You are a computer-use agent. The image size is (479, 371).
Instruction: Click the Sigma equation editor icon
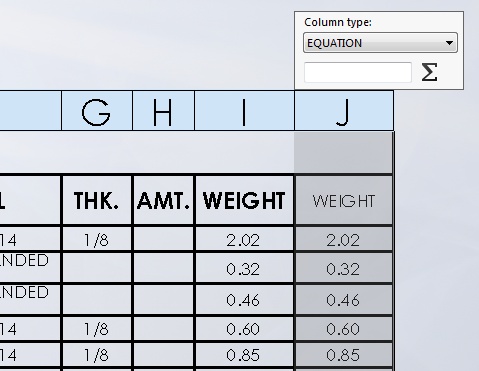[x=429, y=72]
